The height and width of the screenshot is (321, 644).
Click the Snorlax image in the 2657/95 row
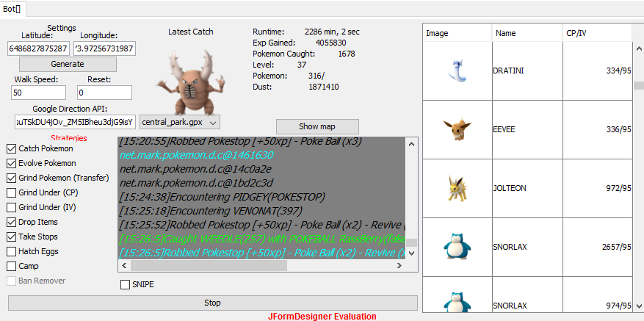(457, 247)
